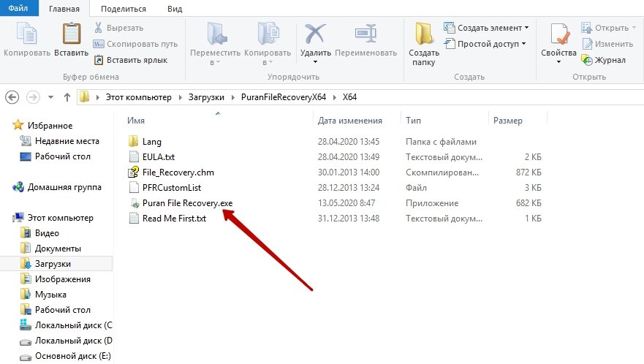The image size is (644, 364).
Task: Expand breadcrumb arrow after PuranFileRecoveryX64
Action: point(334,97)
